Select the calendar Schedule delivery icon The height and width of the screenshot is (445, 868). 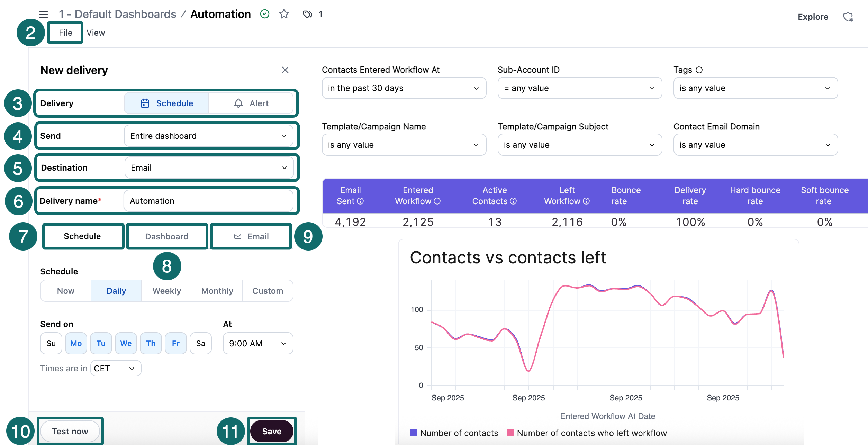click(x=145, y=103)
